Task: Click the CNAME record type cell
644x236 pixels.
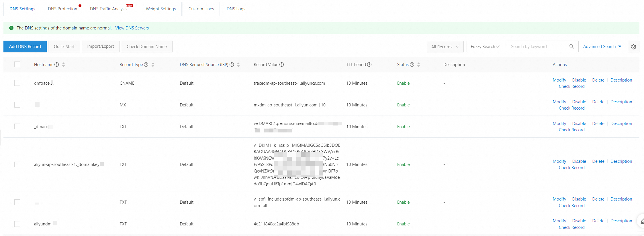Action: tap(127, 83)
